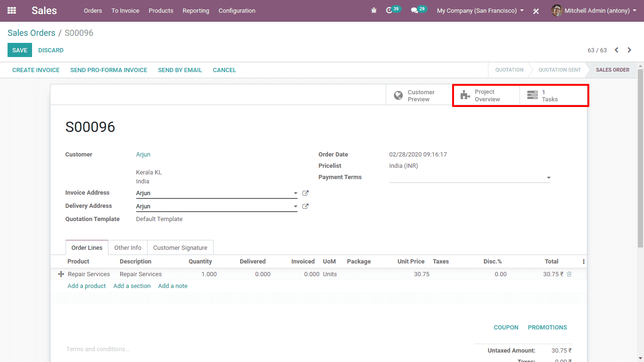Open the To Invoice menu

click(125, 10)
